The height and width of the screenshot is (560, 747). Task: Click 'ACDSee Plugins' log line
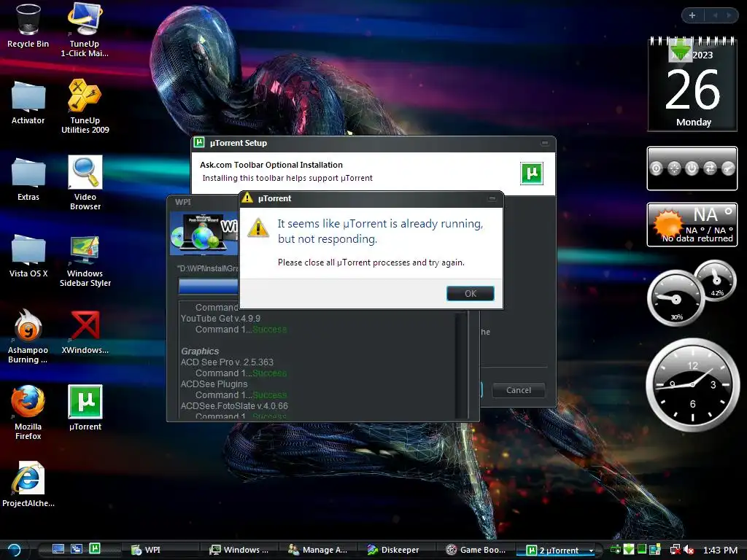214,384
